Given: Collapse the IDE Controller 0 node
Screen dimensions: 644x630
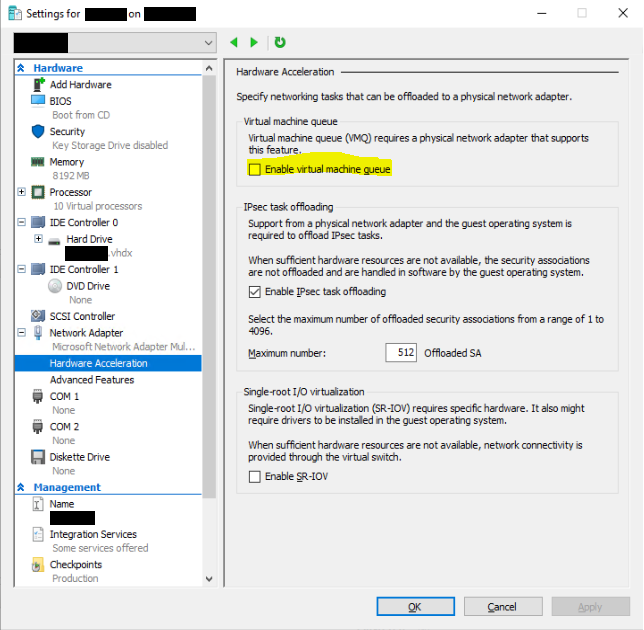Looking at the screenshot, I should click(x=22, y=222).
